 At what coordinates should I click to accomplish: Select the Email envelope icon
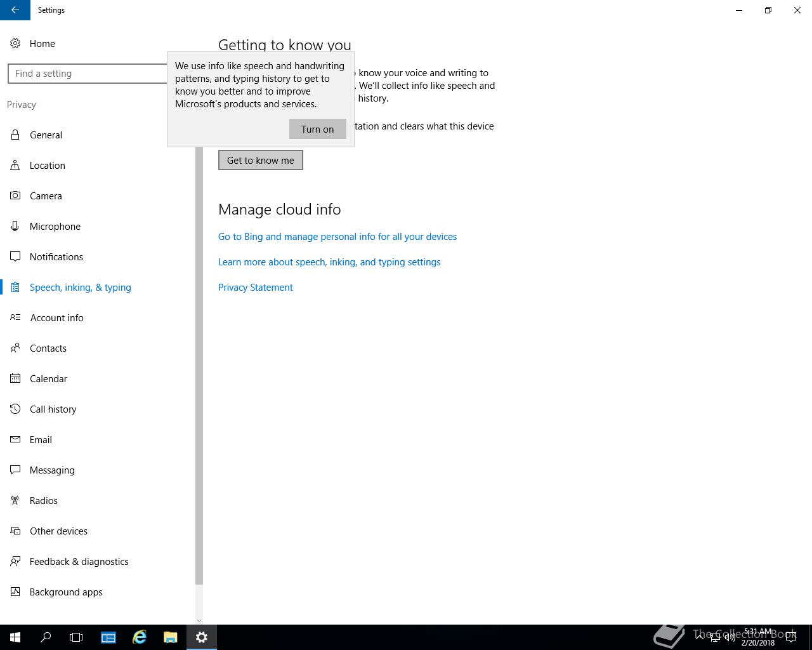coord(15,439)
